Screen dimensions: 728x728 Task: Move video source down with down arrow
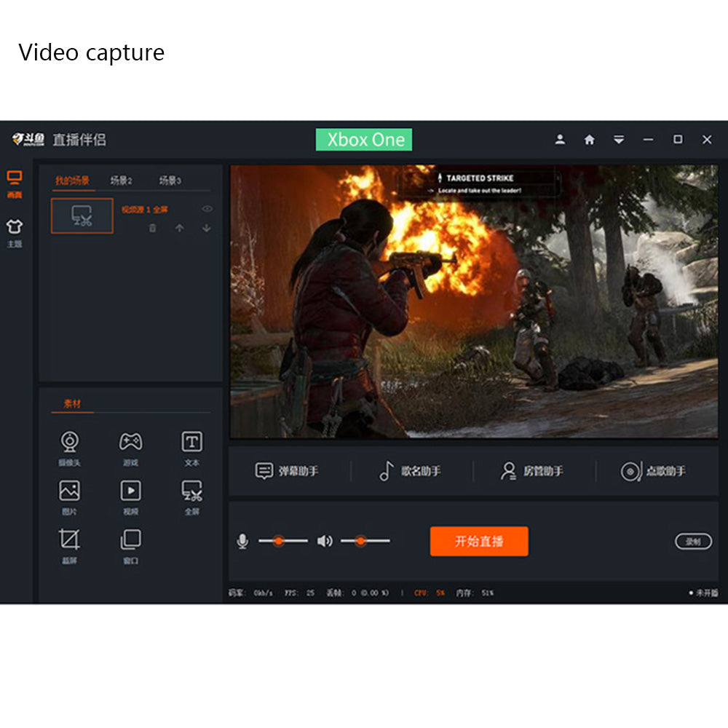(x=207, y=228)
